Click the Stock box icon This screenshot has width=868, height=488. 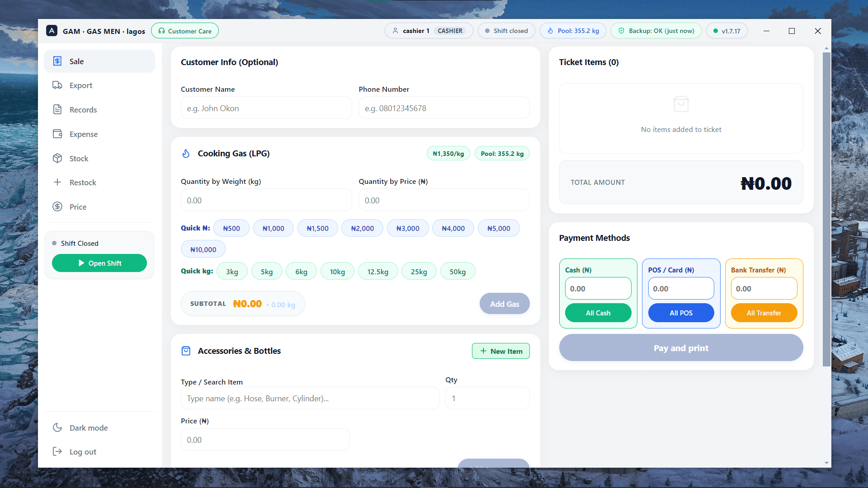click(57, 158)
